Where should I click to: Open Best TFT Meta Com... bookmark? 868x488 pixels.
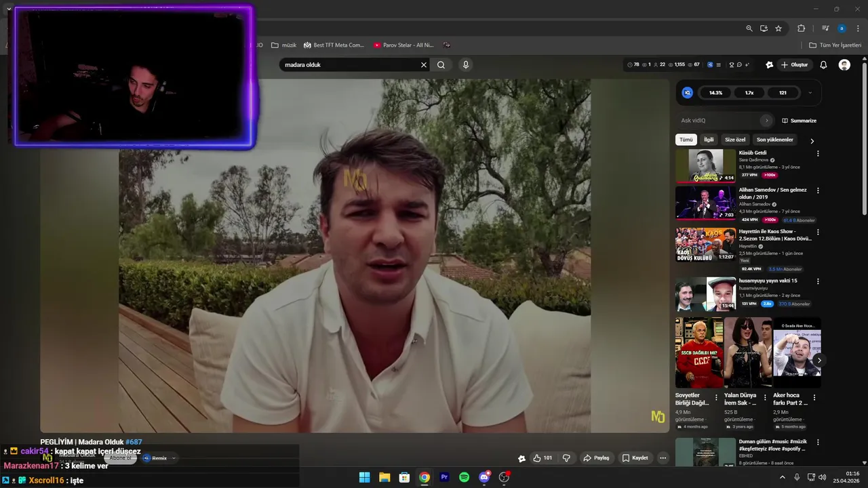(x=334, y=45)
